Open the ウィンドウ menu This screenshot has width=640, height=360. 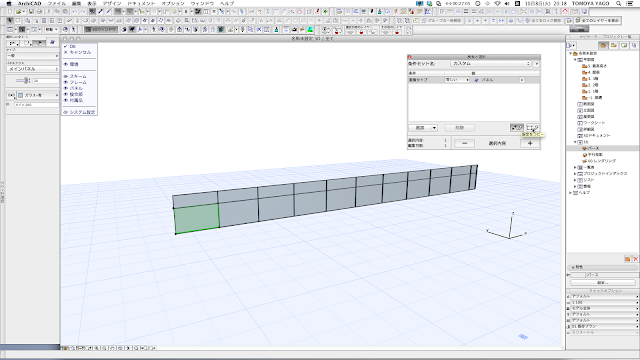[202, 3]
